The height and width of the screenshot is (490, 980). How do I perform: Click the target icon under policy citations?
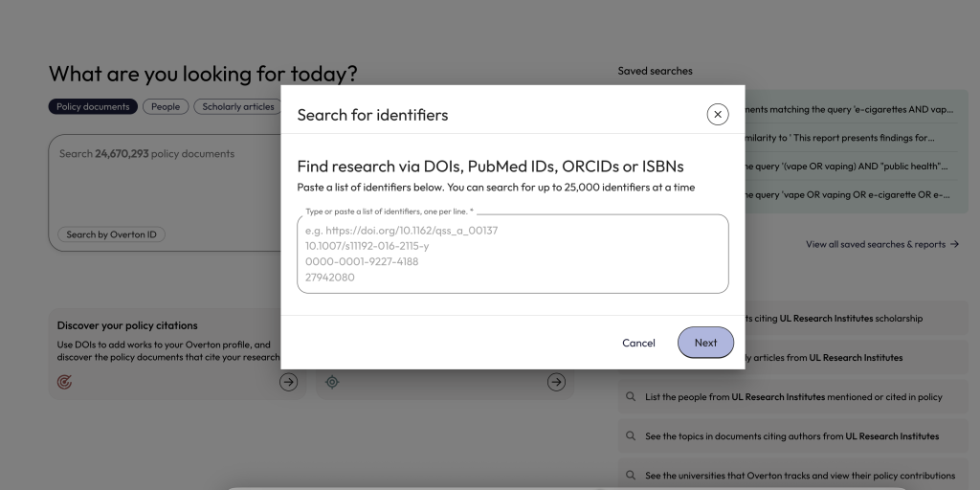point(64,382)
